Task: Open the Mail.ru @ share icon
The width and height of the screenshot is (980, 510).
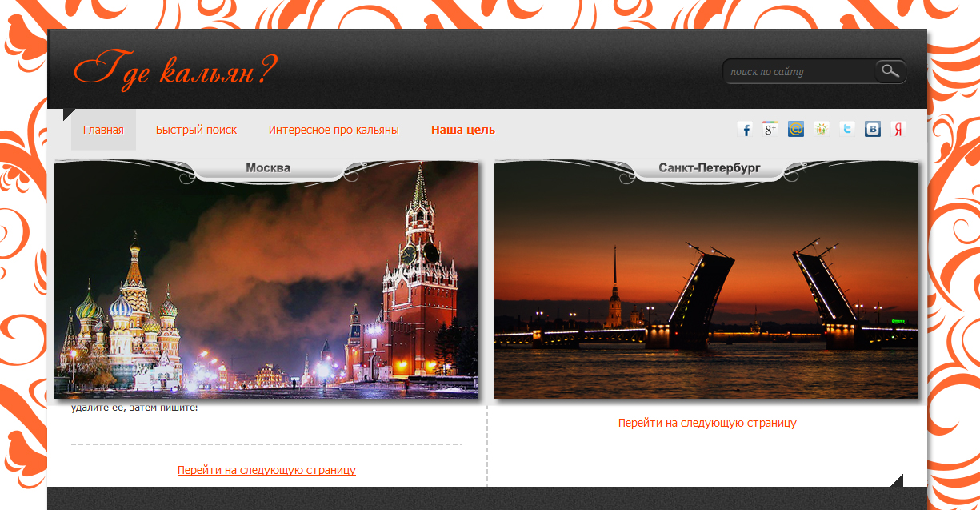Action: click(796, 129)
